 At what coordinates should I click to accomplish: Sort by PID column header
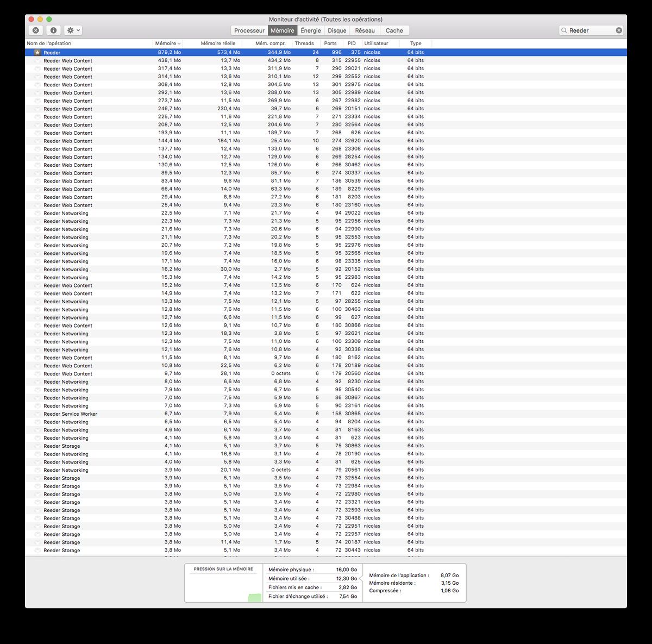point(352,43)
